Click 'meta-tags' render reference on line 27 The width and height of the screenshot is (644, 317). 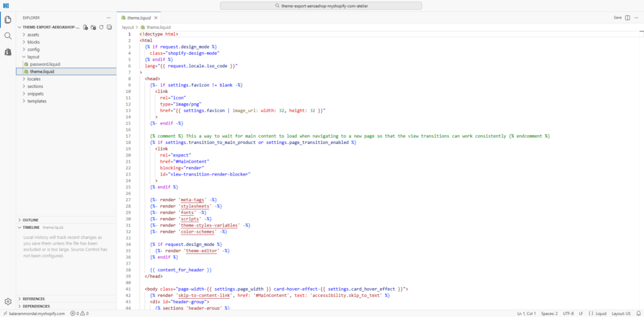194,199
